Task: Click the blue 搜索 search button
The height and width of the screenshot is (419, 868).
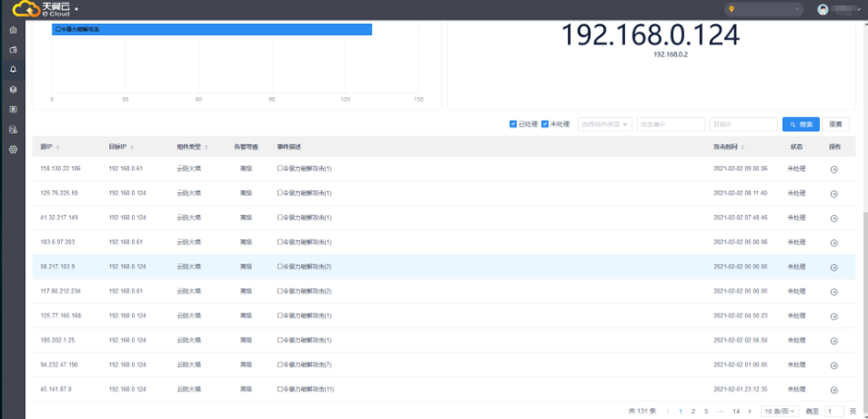Action: click(x=801, y=124)
